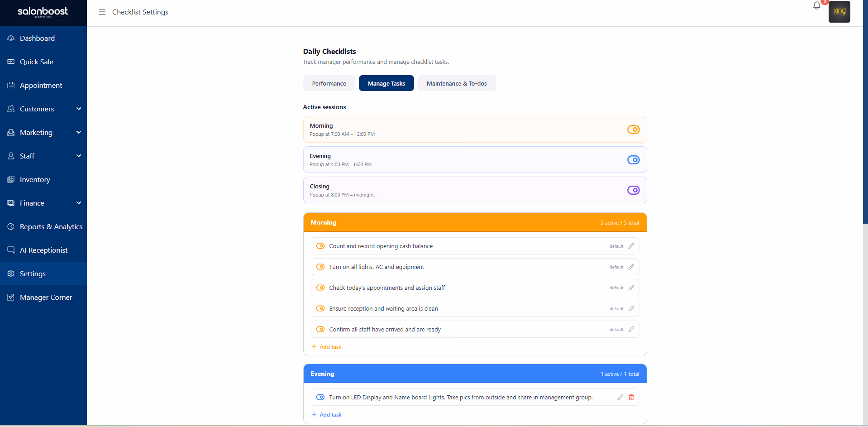Open the Appointment page
The height and width of the screenshot is (427, 868).
tap(43, 86)
